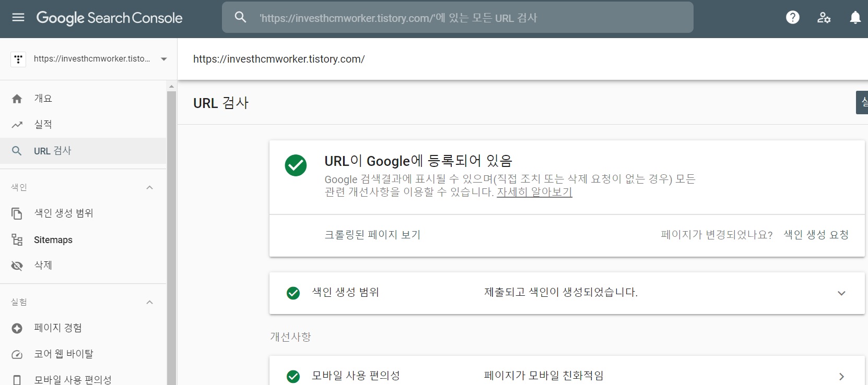Open 모바일 사용 편의성 details chevron
Viewport: 868px width, 385px height.
(841, 376)
